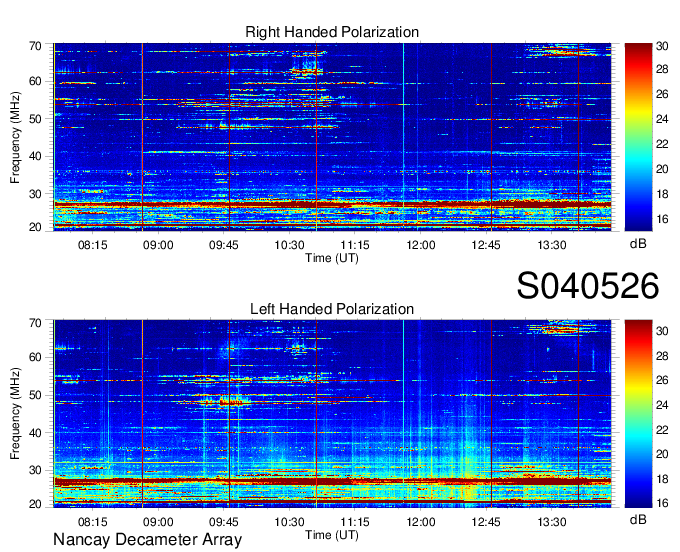The height and width of the screenshot is (552, 680).
Task: Click the 08:15 time tick on the Left Handed plot
Action: point(92,522)
